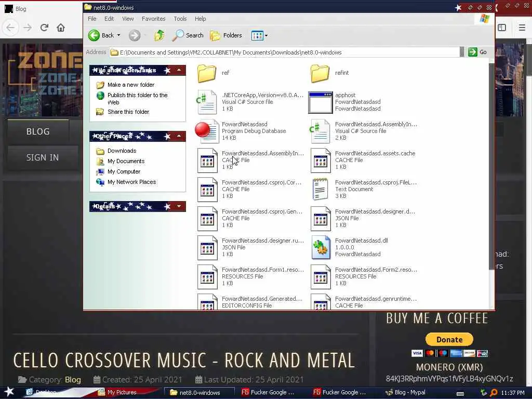
Task: Toggle the Folders pane button
Action: click(x=226, y=35)
